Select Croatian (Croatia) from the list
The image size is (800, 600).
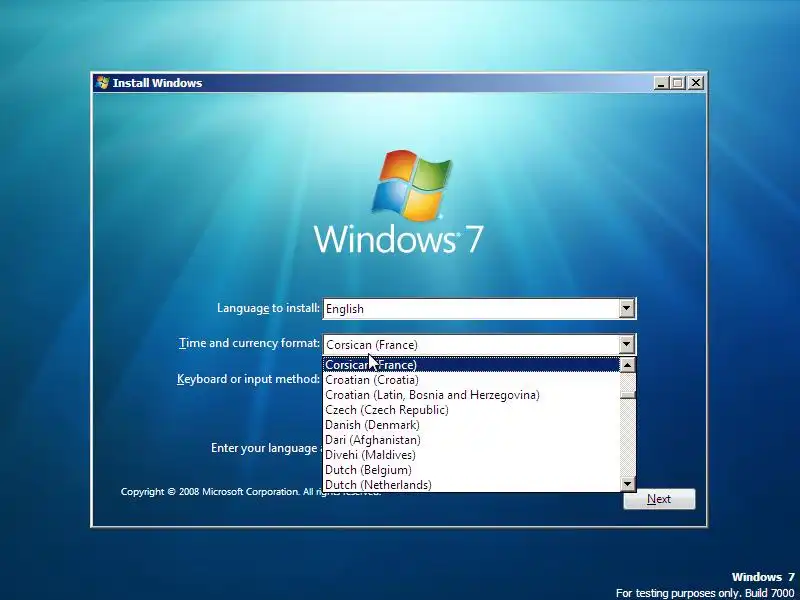[x=472, y=380]
